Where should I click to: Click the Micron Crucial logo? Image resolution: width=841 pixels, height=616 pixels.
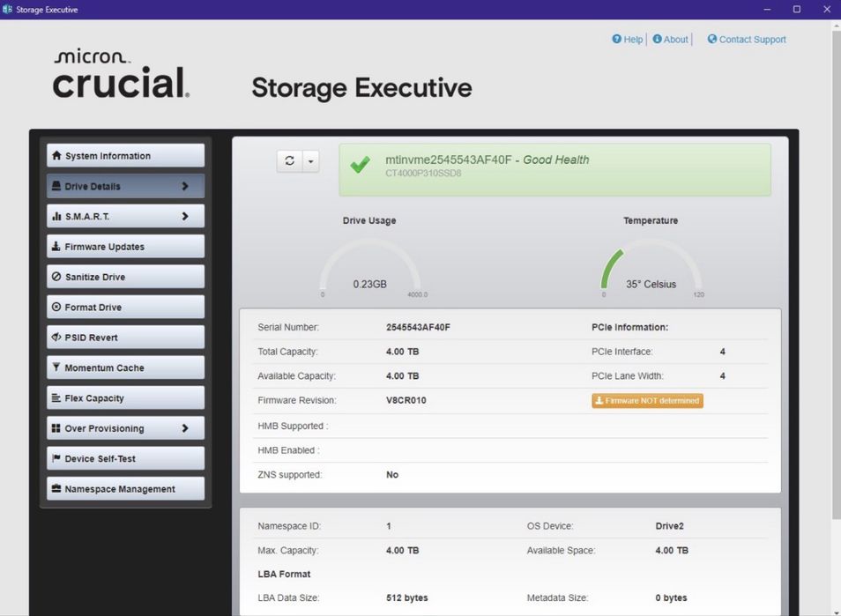(x=121, y=74)
